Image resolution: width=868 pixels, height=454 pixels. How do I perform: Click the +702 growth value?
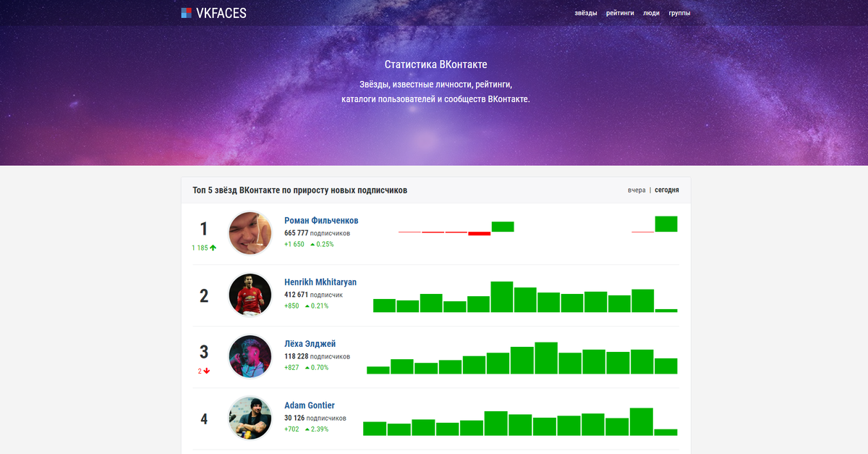click(292, 429)
